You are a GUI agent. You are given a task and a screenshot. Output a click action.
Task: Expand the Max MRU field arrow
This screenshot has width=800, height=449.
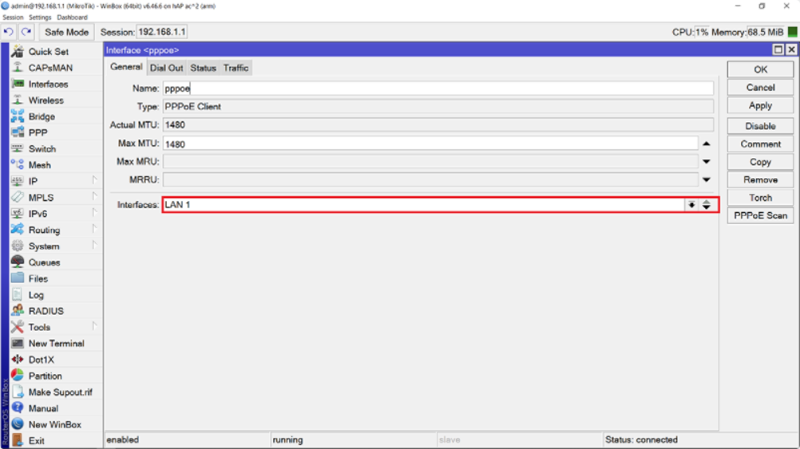[706, 161]
